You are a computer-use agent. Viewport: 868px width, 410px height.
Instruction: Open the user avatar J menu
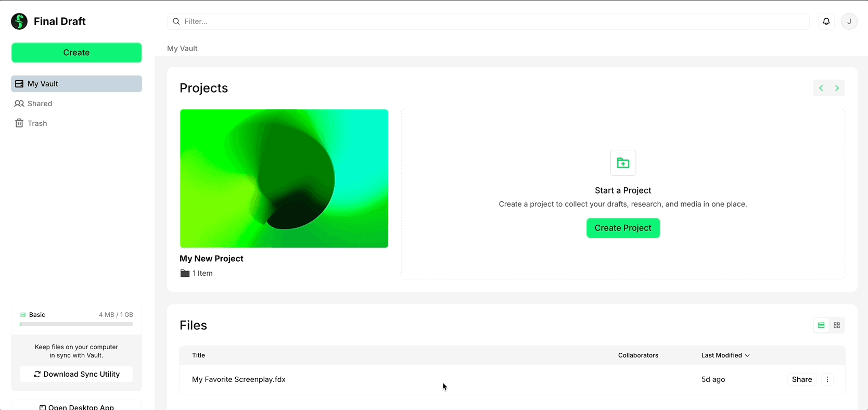pyautogui.click(x=849, y=21)
